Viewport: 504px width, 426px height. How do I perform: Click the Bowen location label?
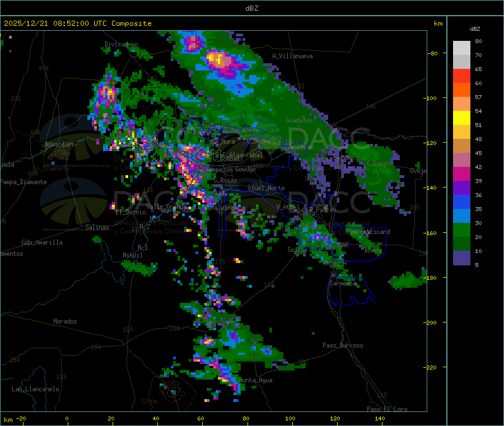click(x=373, y=250)
